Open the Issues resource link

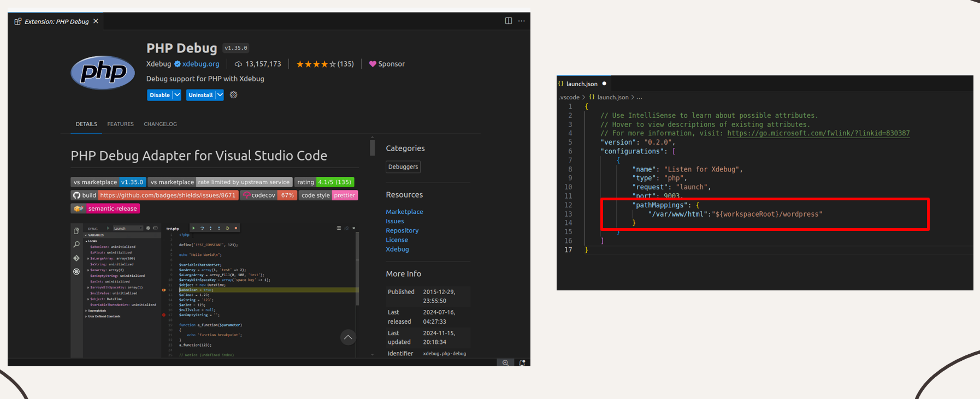pos(395,221)
